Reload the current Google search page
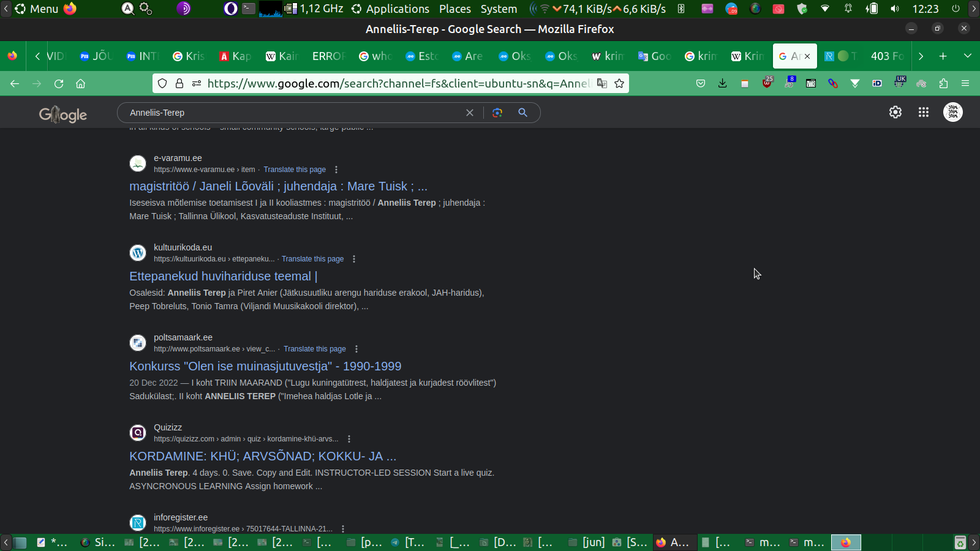This screenshot has height=551, width=980. point(59,84)
